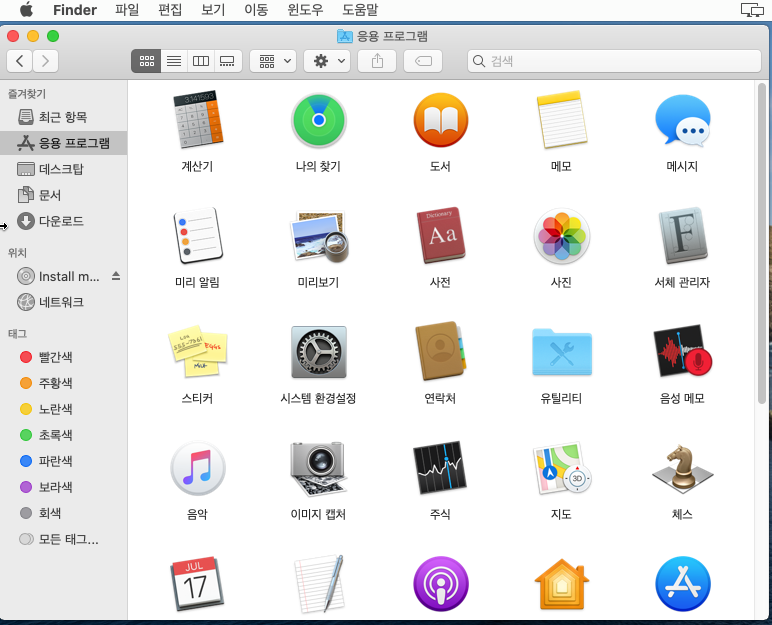Open the gear action menu dropdown
The image size is (772, 625).
tap(327, 61)
